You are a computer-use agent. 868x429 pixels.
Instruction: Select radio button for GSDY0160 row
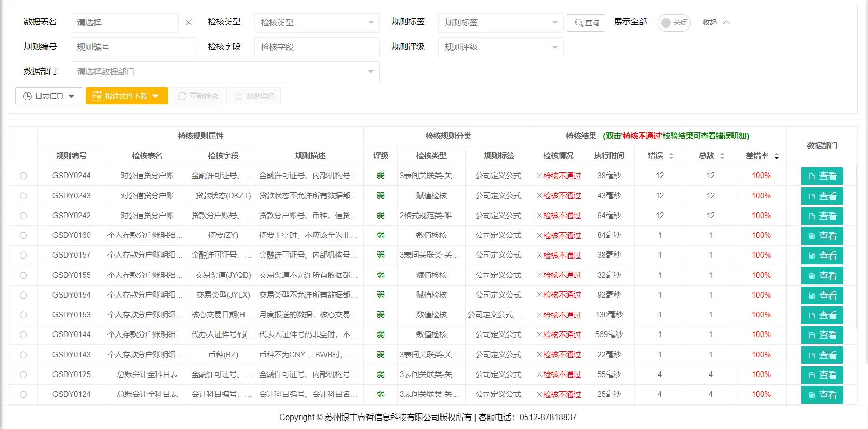23,235
